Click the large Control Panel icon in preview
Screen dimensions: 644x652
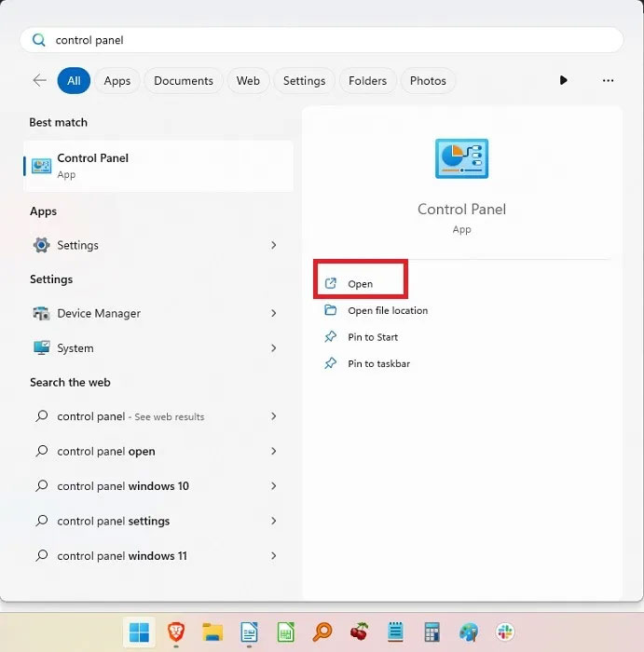[461, 159]
